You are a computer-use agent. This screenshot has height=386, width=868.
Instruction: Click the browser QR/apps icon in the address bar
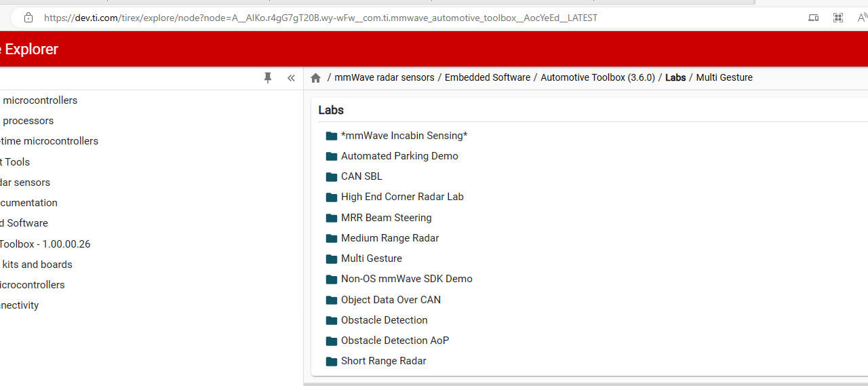[x=838, y=18]
